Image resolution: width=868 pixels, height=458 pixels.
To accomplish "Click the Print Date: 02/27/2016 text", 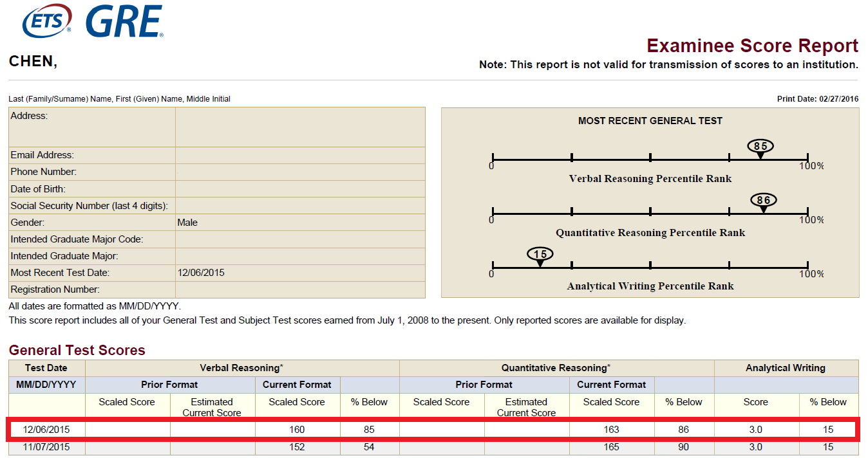I will pos(818,99).
